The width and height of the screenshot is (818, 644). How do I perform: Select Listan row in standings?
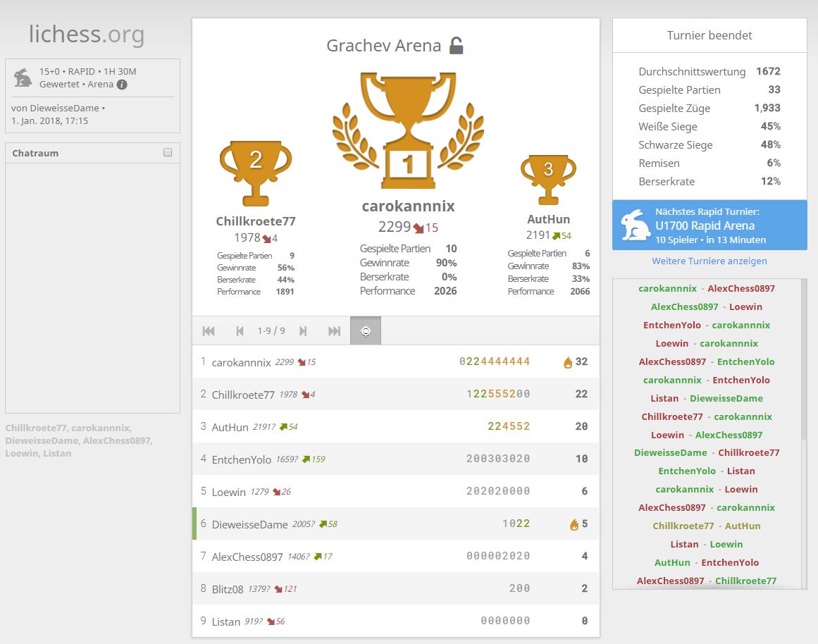(396, 621)
